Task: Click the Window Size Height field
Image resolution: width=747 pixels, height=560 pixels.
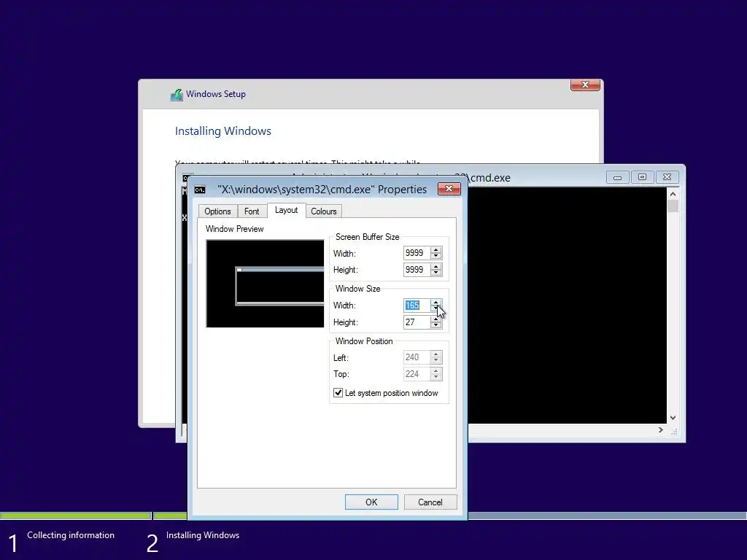Action: tap(417, 322)
